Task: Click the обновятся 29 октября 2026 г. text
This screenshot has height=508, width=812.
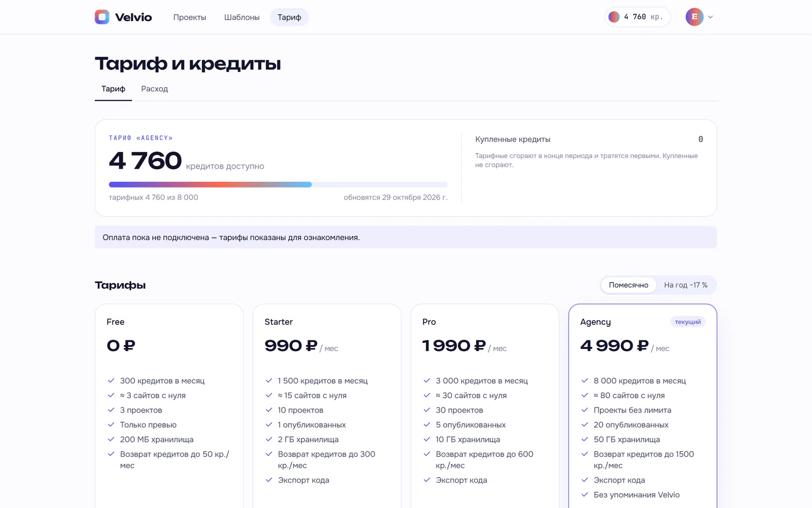Action: tap(395, 198)
